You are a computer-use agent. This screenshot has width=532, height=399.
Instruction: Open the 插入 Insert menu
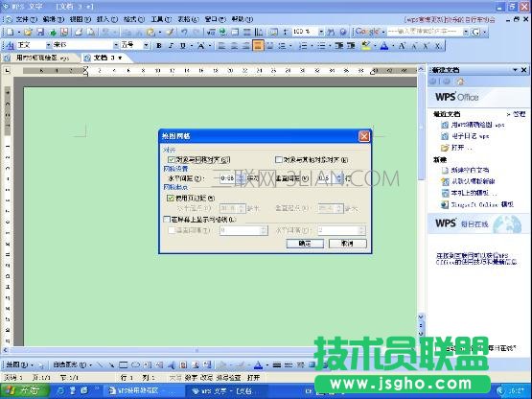coord(106,19)
